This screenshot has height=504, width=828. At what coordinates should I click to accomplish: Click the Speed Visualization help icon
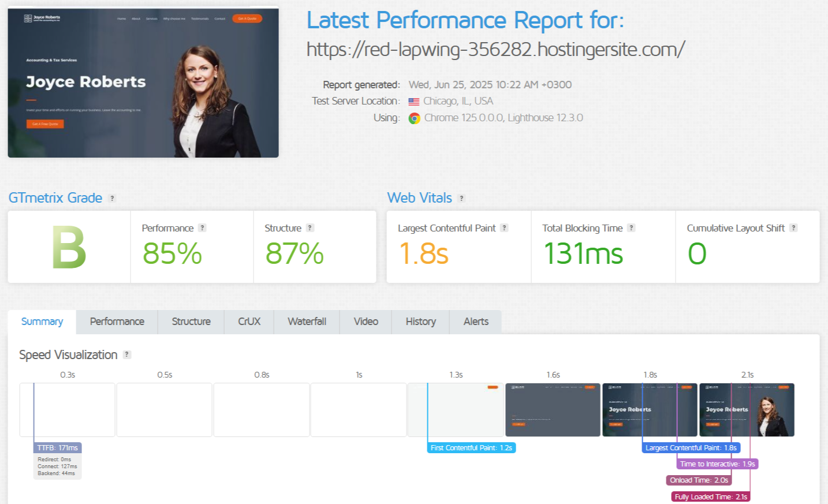click(127, 354)
